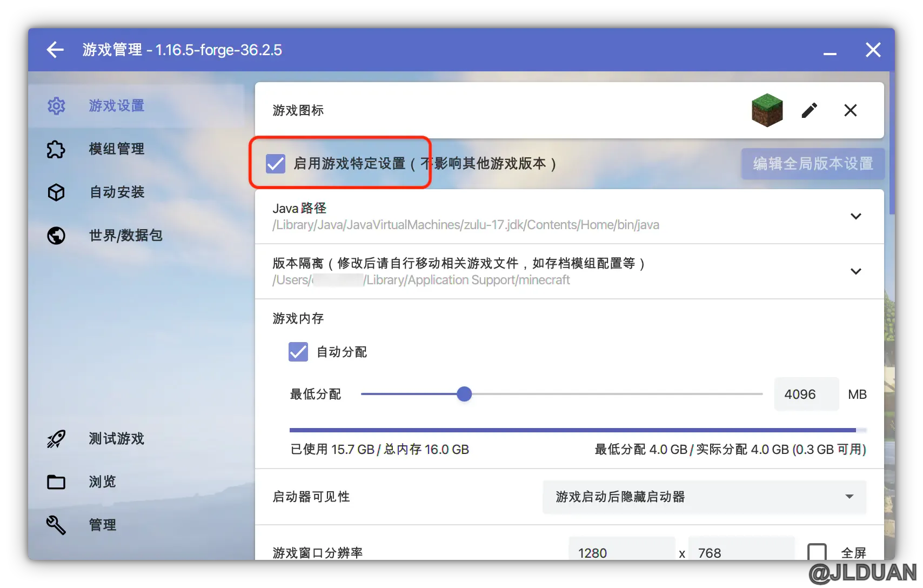Click the 游戏图标 label
923x588 pixels.
point(298,110)
